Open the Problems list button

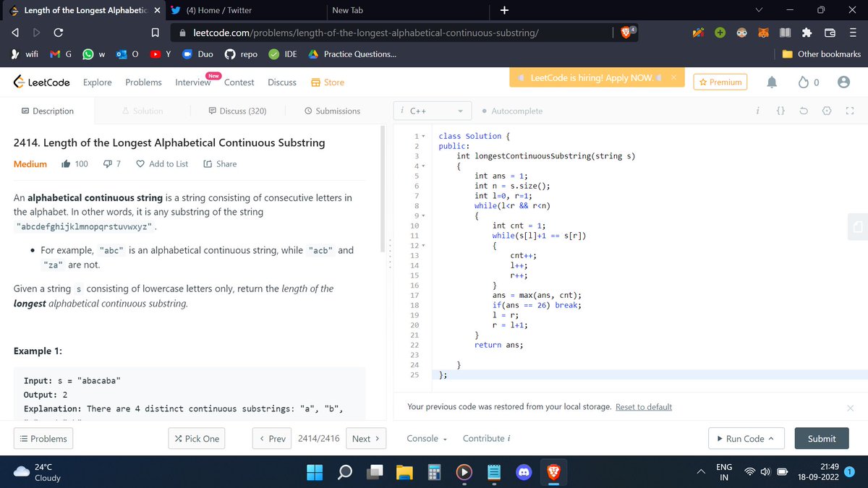point(43,439)
